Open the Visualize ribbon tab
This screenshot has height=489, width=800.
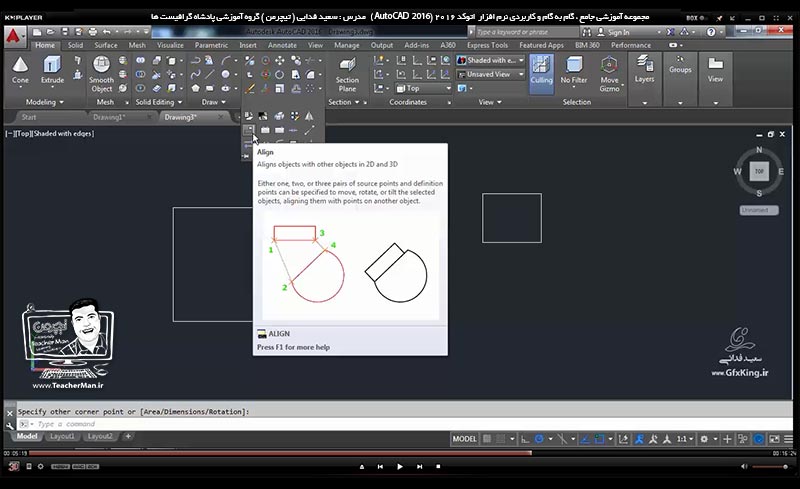coord(170,45)
